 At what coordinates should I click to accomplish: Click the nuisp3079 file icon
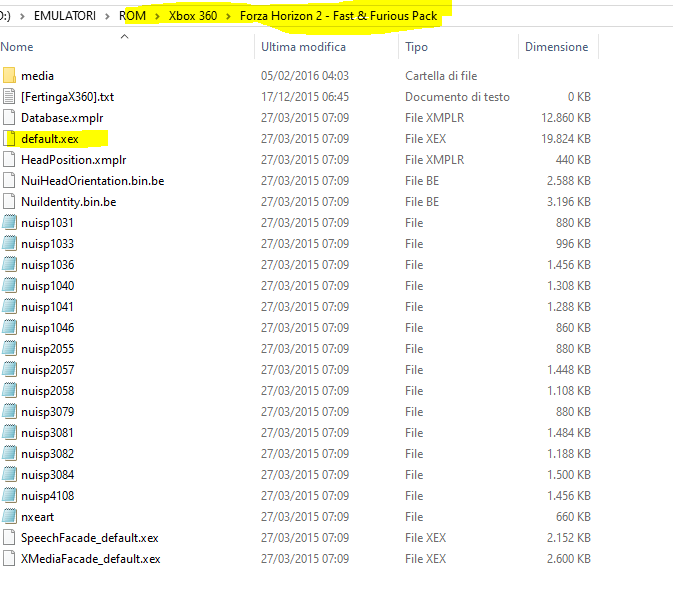9,412
